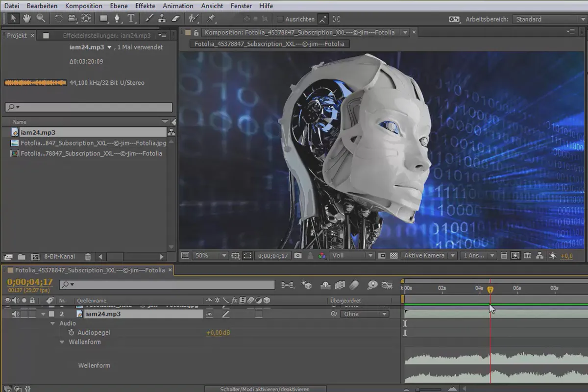Image resolution: width=588 pixels, height=392 pixels.
Task: Open the Graph Editor in timeline
Action: [x=388, y=285]
